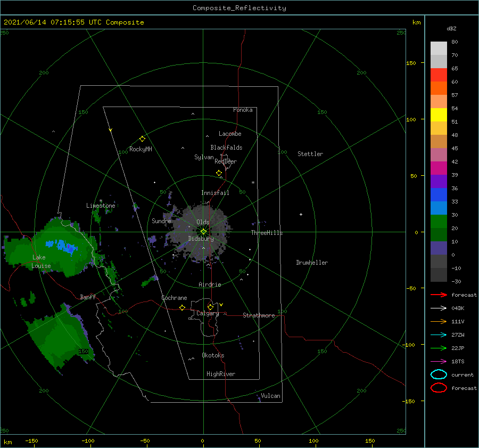The height and width of the screenshot is (448, 479).
Task: Pick the dark orange swatch on dBZ scale
Action: [439, 88]
